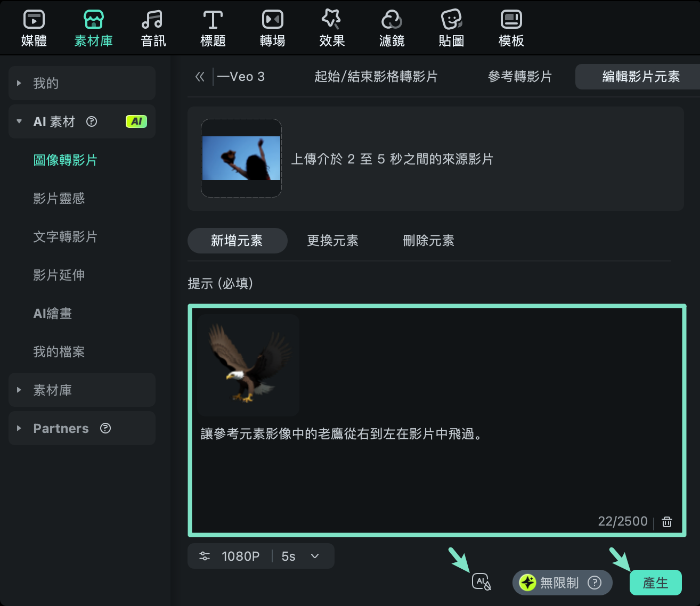700x606 pixels.
Task: Collapse the panel with the double chevron
Action: point(199,77)
